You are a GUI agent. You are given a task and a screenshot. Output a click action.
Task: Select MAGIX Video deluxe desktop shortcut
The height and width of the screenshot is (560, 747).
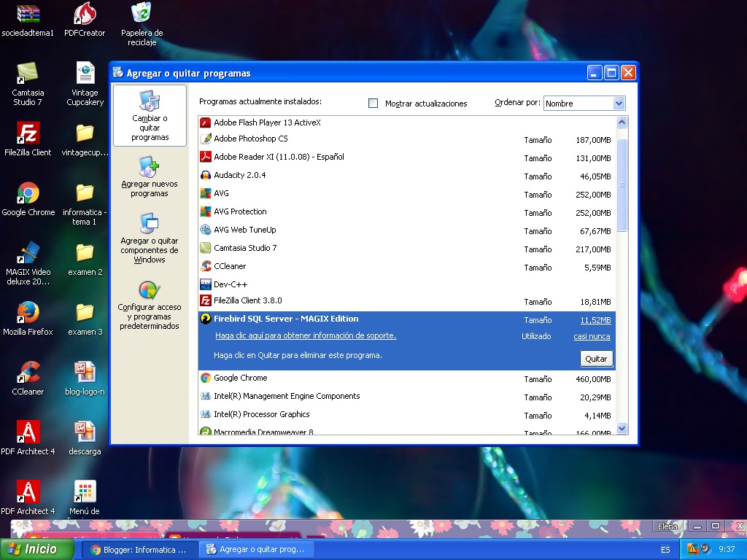point(28,263)
